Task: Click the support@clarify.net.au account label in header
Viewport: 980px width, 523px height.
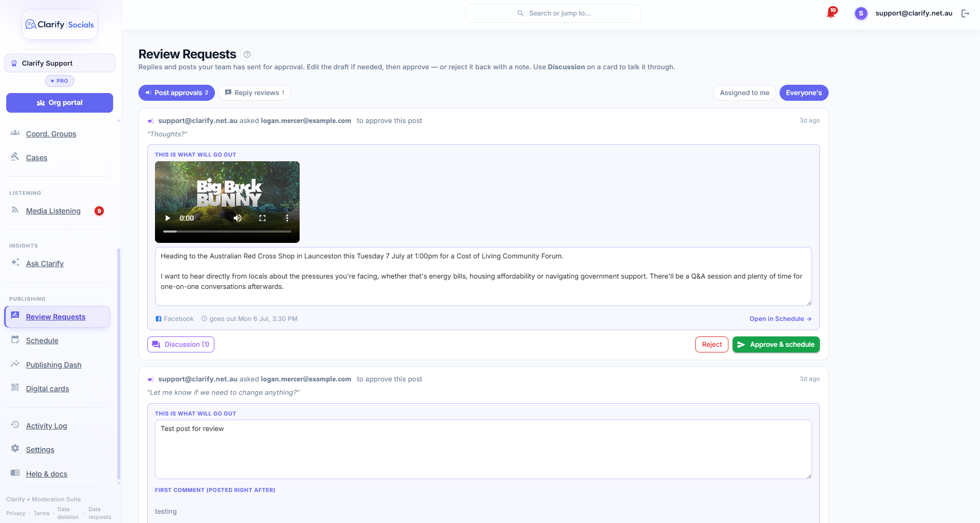Action: click(x=913, y=13)
